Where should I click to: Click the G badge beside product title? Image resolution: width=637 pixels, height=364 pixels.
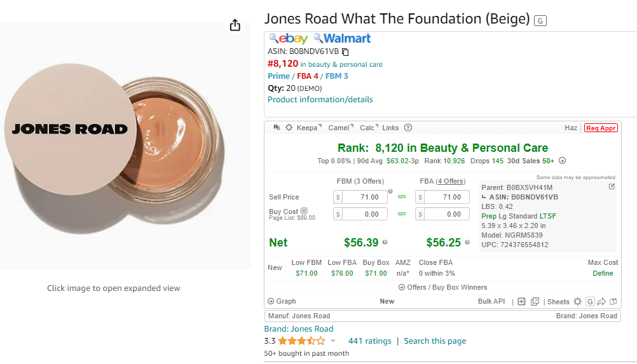[x=540, y=20]
